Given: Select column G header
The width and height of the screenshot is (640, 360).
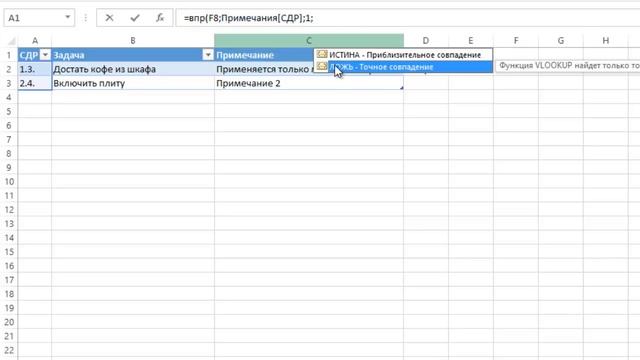Looking at the screenshot, I should 561,40.
